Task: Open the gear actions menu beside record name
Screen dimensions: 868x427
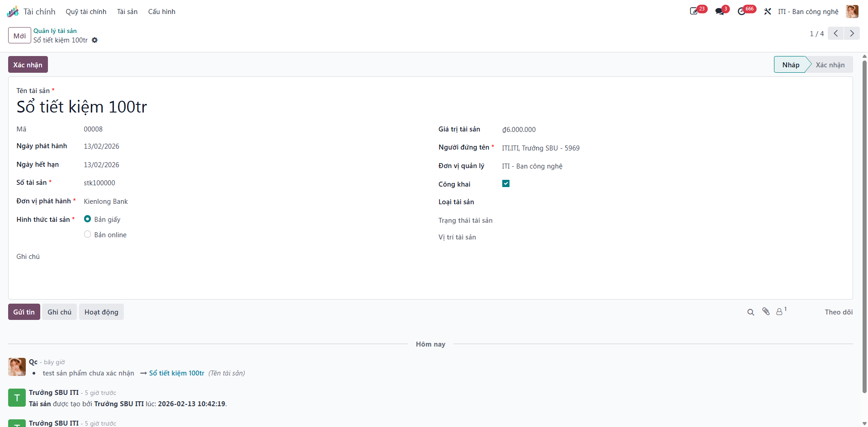Action: click(x=94, y=40)
